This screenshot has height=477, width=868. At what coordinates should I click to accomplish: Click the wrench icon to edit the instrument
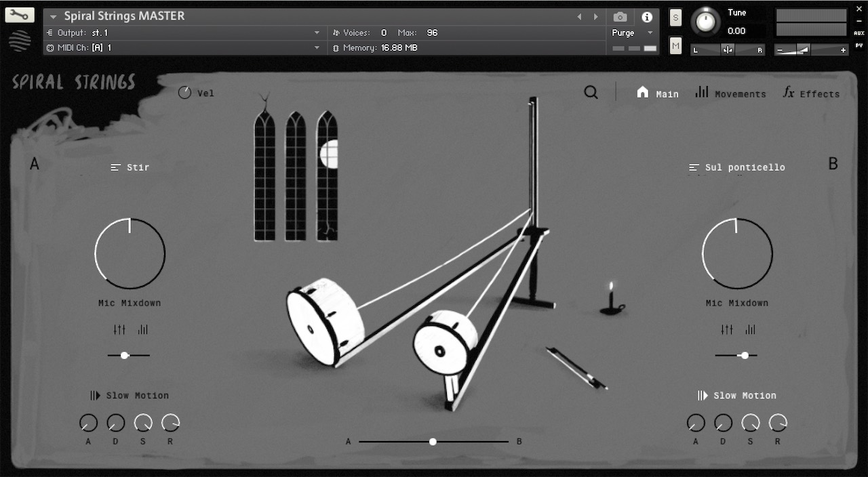19,14
